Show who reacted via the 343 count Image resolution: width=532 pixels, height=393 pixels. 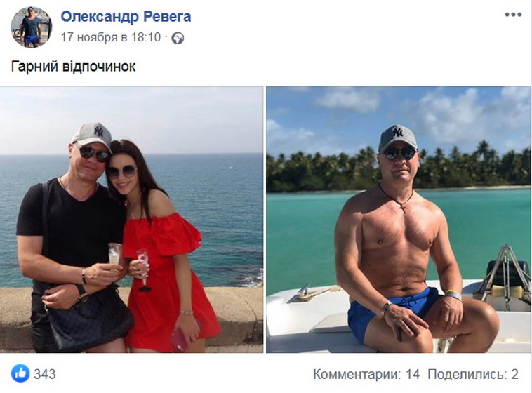pyautogui.click(x=45, y=374)
